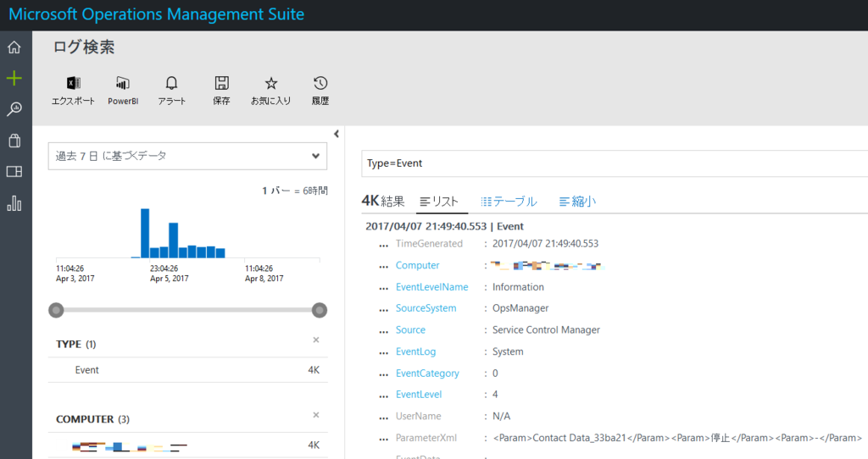Switch to the テーブル view tab
Image resolution: width=868 pixels, height=459 pixels.
509,202
